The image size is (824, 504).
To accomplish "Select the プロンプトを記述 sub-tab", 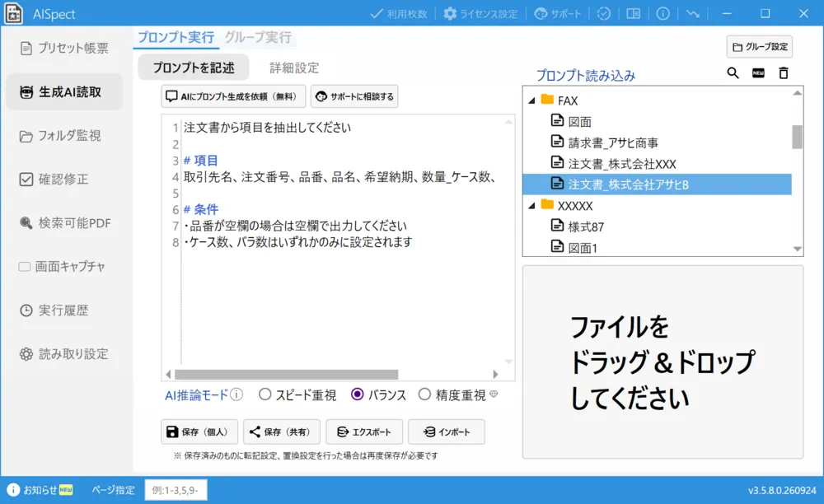I will pos(194,68).
